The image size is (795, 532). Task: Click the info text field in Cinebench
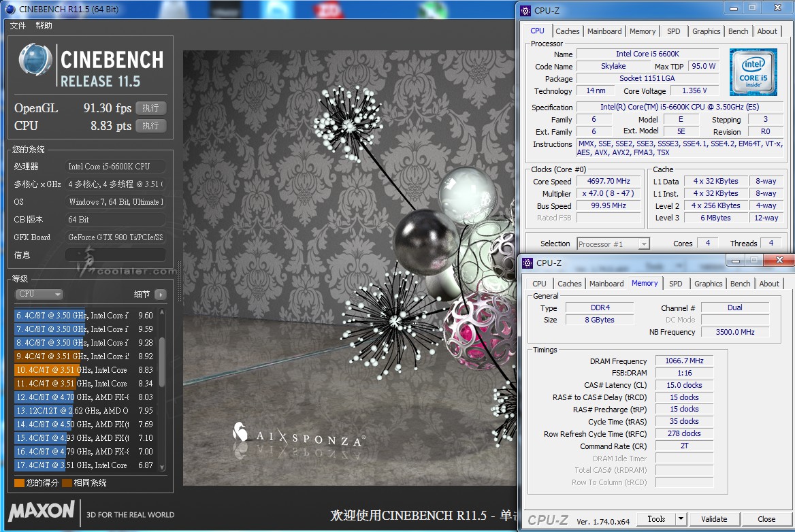[x=116, y=255]
